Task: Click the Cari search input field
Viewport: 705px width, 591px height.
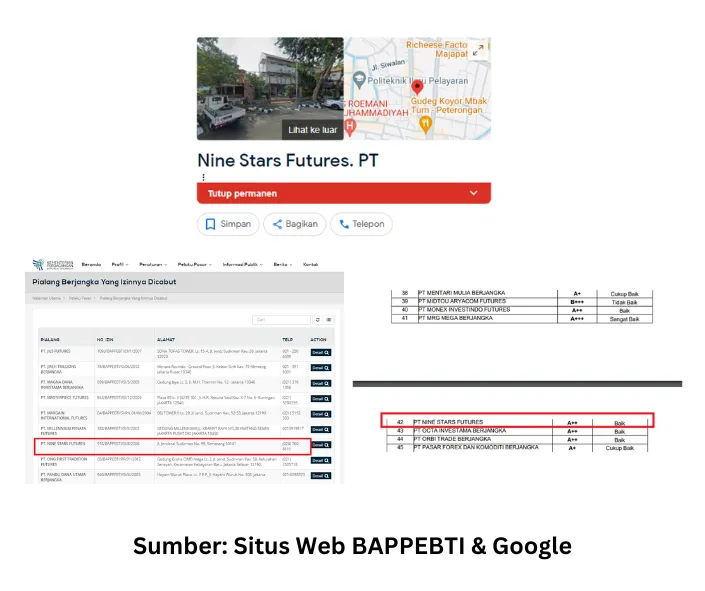Action: tap(281, 320)
